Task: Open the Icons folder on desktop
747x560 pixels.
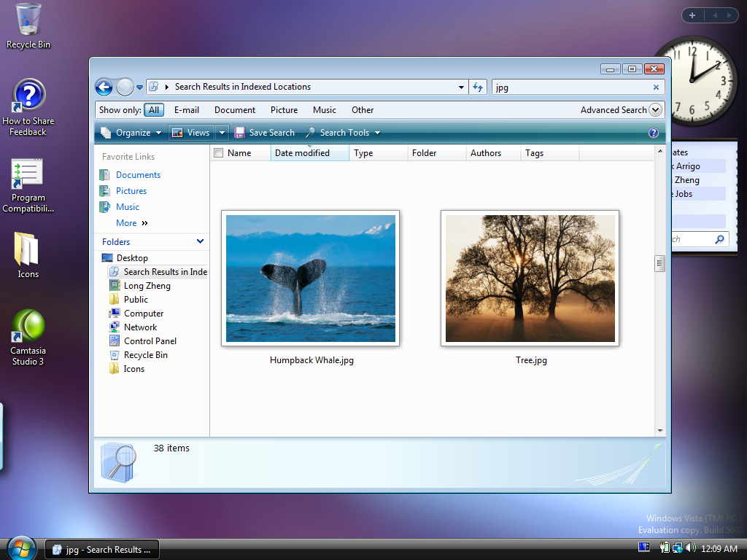Action: 28,255
